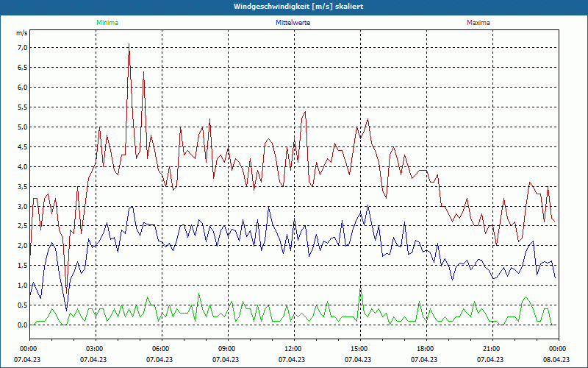Click the 3,5 y-axis value
This screenshot has height=368, width=588.
[x=22, y=186]
